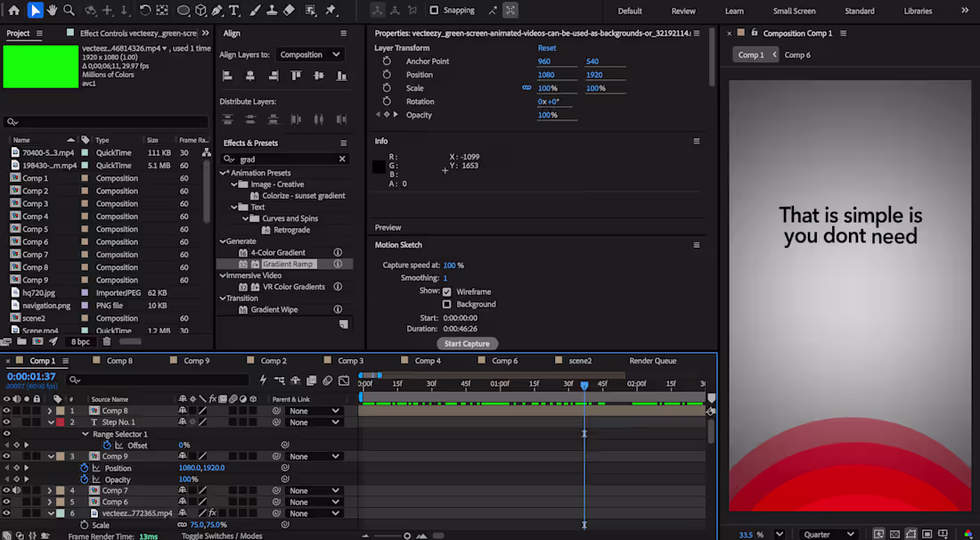980x540 pixels.
Task: Create new folder in Project panel
Action: [x=22, y=341]
